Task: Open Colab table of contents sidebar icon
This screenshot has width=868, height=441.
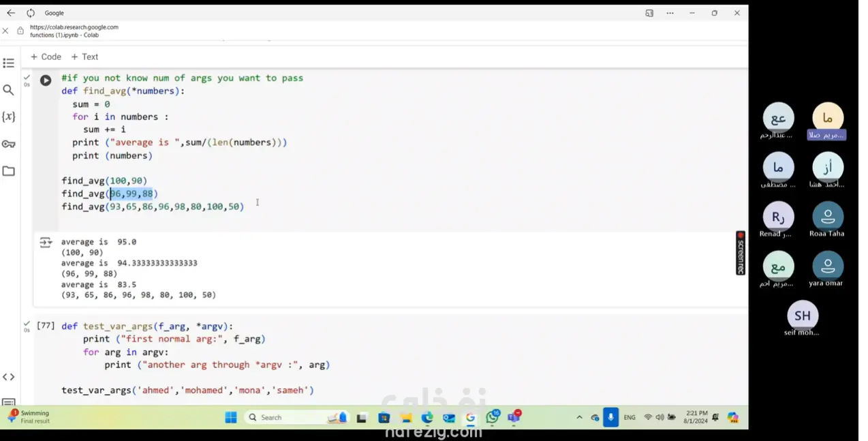Action: 9,63
